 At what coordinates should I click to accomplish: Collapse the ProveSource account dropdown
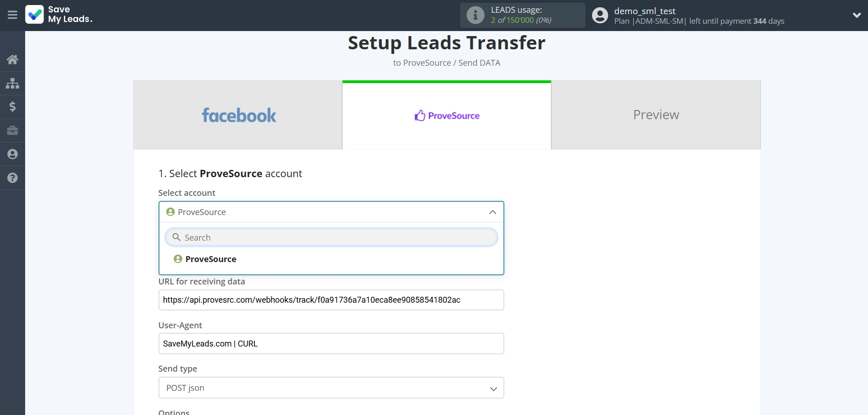pyautogui.click(x=492, y=212)
